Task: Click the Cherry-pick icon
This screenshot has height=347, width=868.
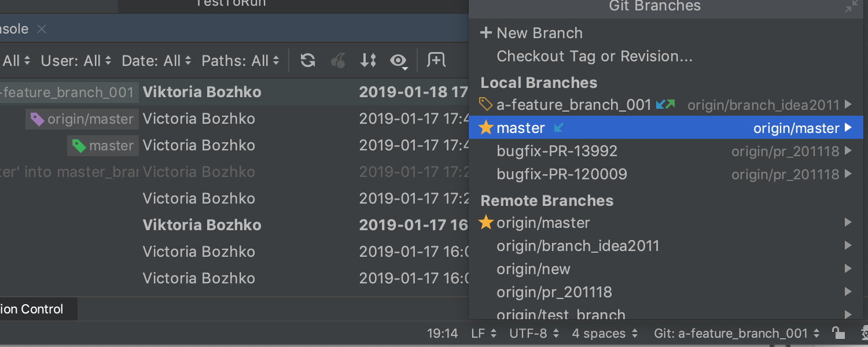Action: pyautogui.click(x=338, y=60)
